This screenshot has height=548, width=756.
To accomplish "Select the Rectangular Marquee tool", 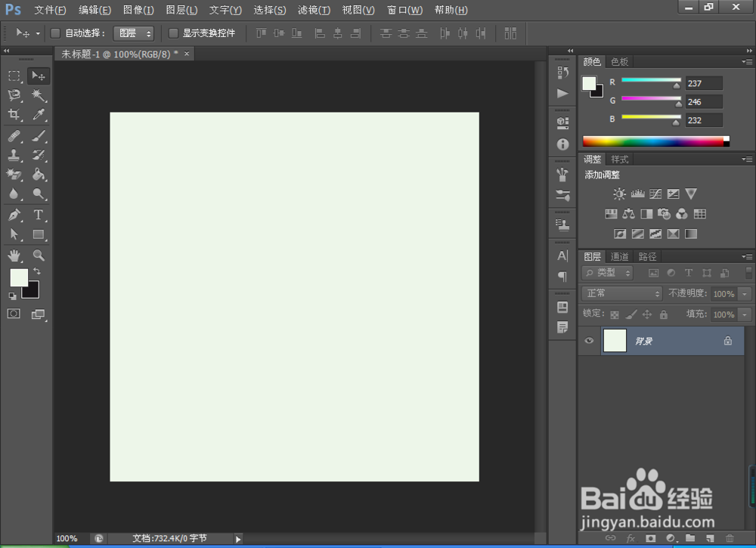I will (x=14, y=76).
